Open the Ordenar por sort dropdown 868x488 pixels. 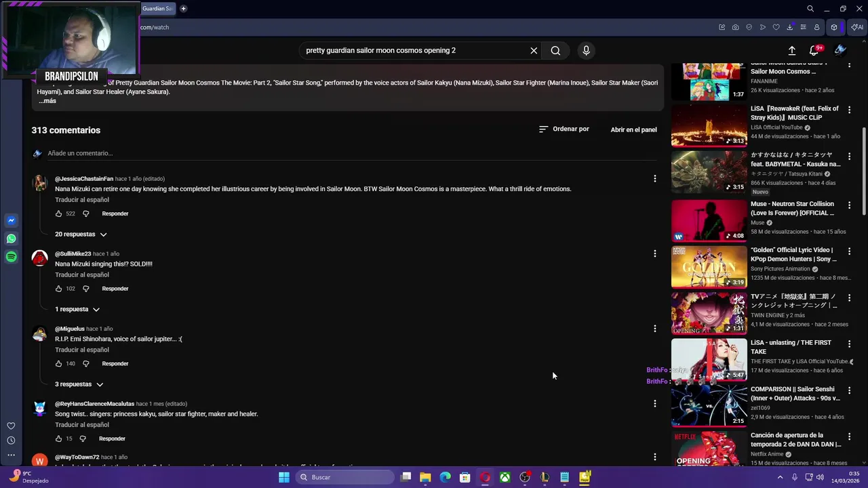[564, 129]
